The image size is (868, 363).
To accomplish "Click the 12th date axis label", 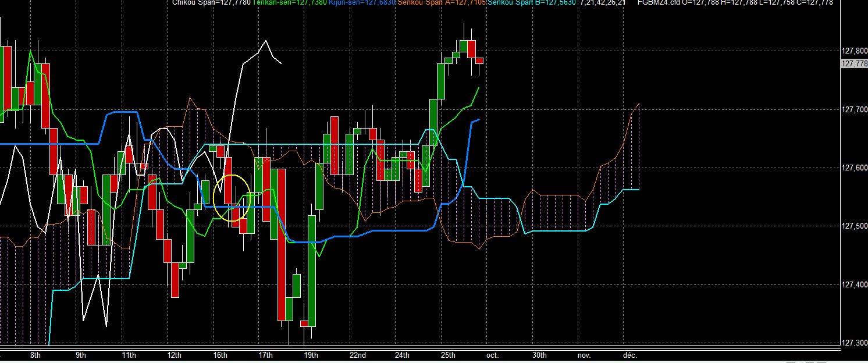I will pos(174,355).
